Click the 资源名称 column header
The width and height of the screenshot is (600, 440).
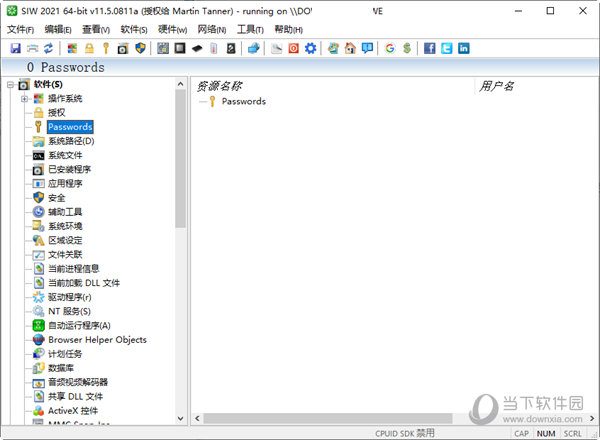point(219,86)
